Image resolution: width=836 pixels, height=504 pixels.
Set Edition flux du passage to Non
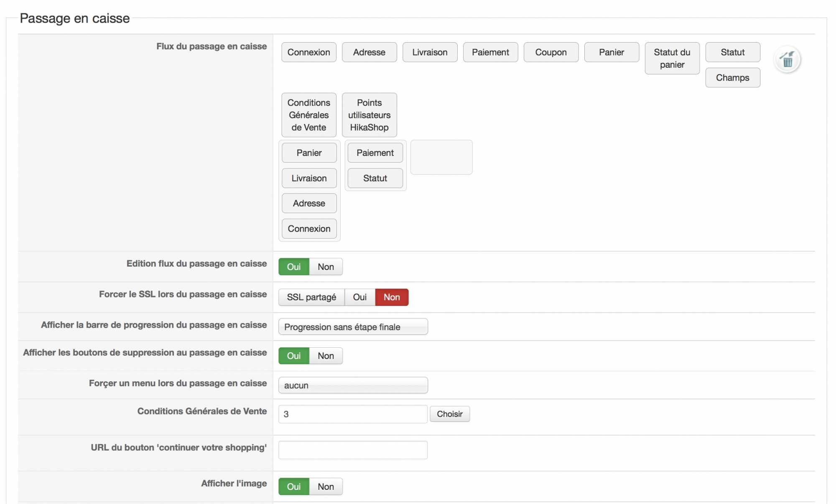coord(326,267)
